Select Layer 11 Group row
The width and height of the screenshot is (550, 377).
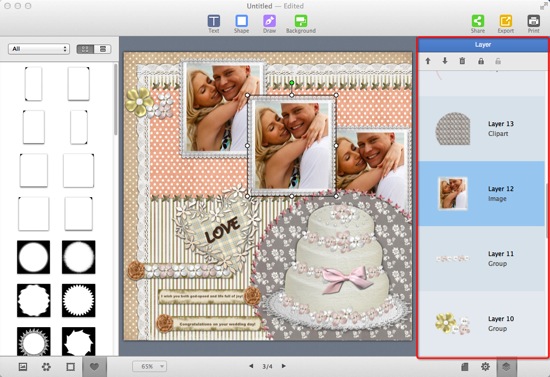(481, 258)
